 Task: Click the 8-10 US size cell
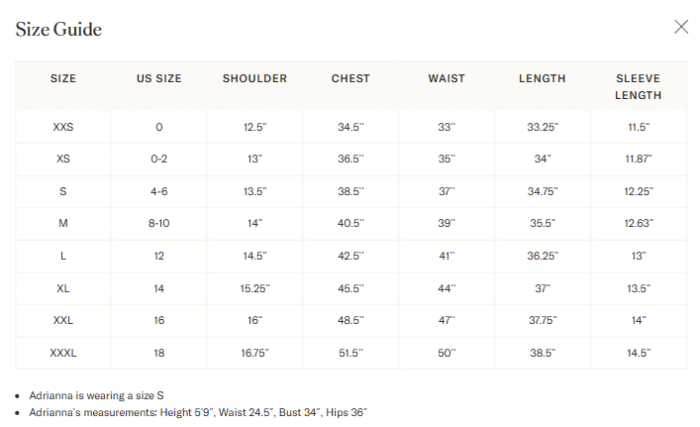[159, 223]
